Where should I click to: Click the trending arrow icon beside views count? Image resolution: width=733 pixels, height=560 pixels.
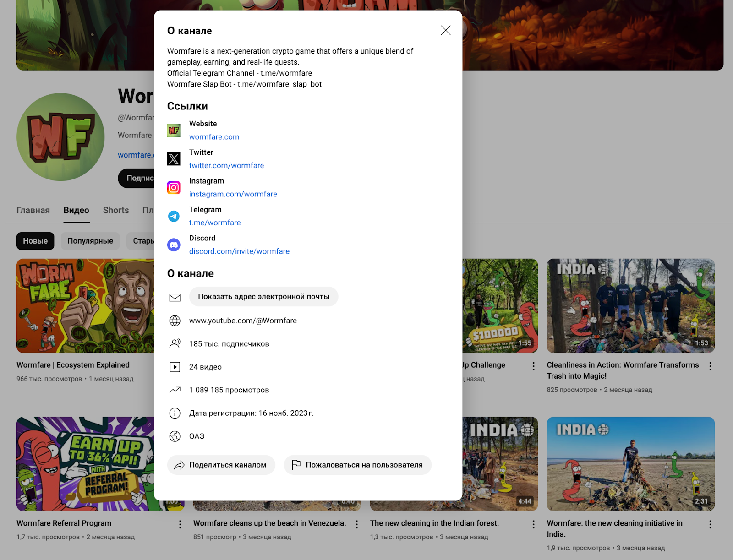point(175,390)
